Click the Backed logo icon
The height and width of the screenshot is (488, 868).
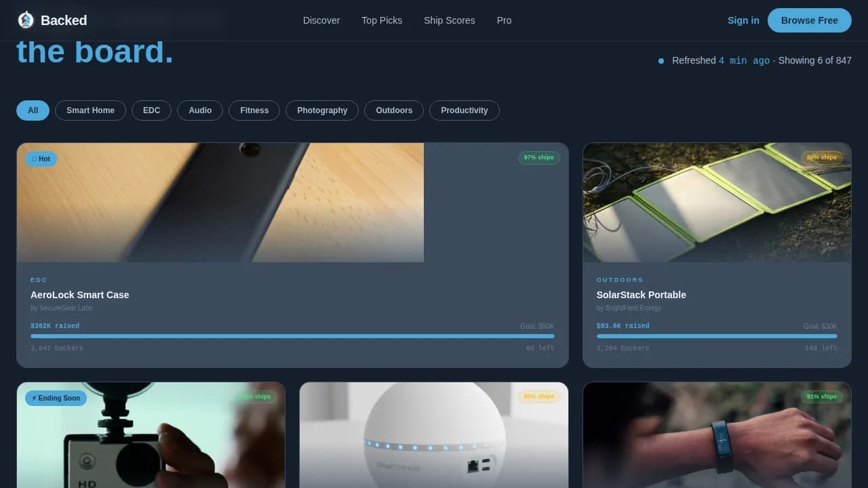(26, 20)
